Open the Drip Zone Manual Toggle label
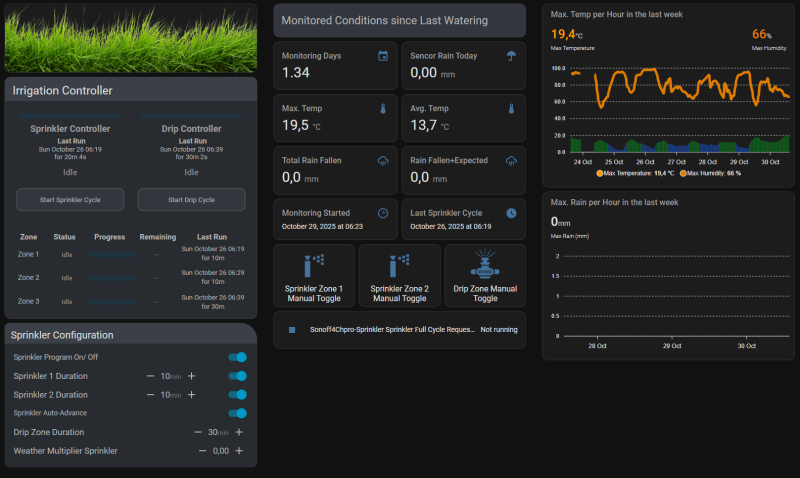Screen dimensions: 800x478 click(485, 293)
